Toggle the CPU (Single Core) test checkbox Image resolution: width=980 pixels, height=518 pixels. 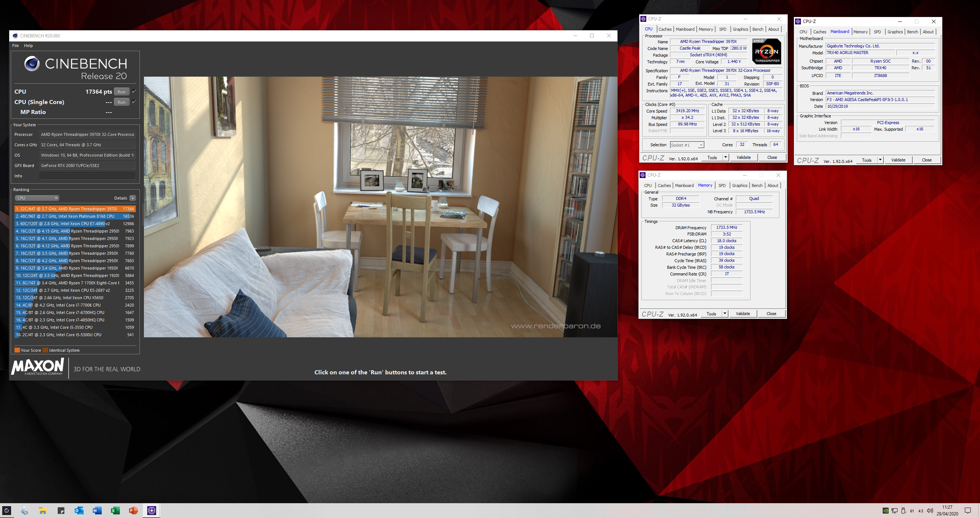[134, 102]
